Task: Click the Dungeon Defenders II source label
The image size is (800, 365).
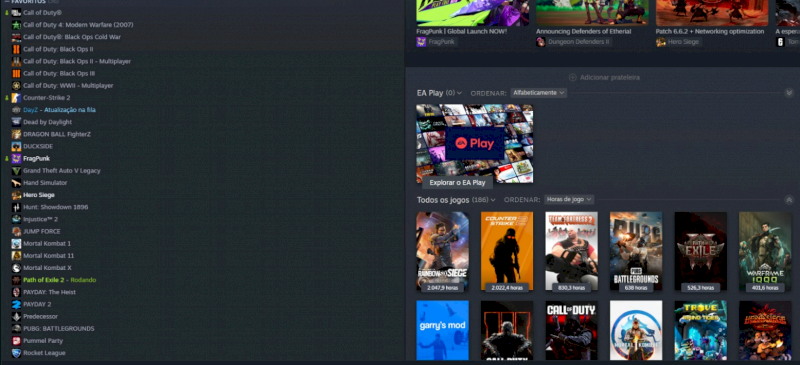Action: click(579, 42)
